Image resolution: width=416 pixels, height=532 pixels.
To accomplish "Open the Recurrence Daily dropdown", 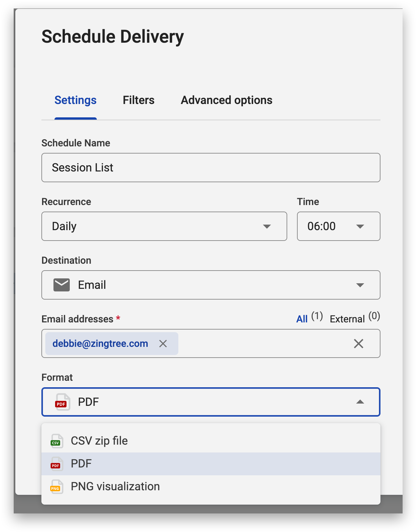I will [267, 227].
